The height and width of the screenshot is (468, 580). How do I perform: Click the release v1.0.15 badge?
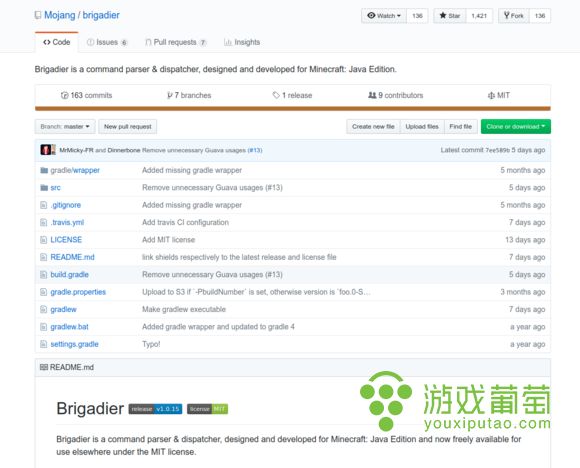(x=155, y=409)
